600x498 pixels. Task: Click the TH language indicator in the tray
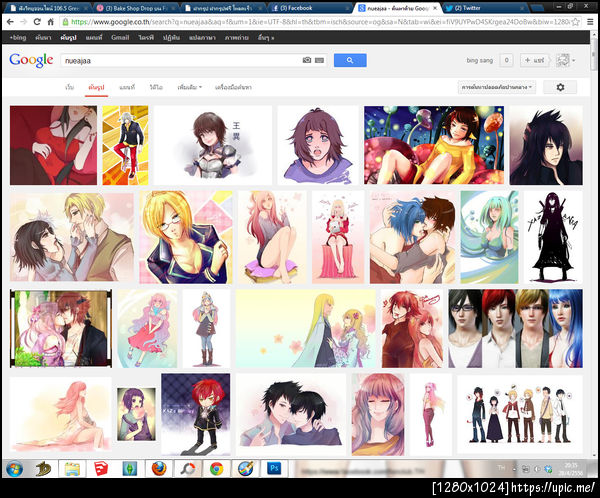tap(501, 468)
